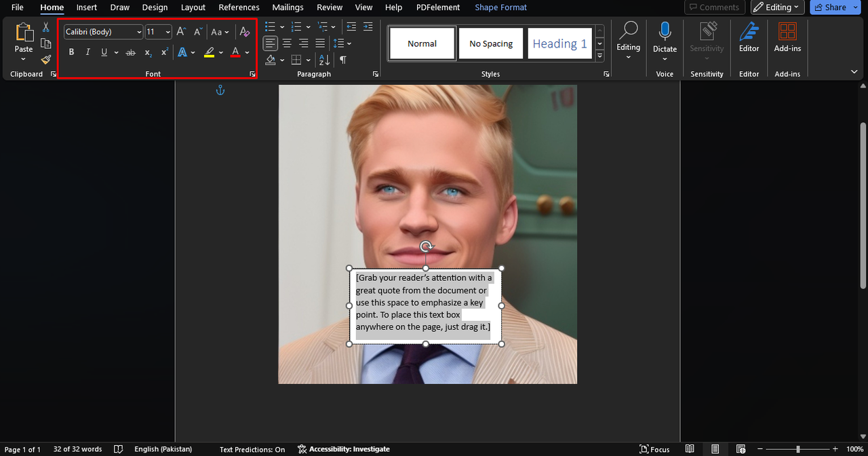The image size is (868, 456).
Task: Click the zoom in plus icon
Action: pyautogui.click(x=835, y=449)
